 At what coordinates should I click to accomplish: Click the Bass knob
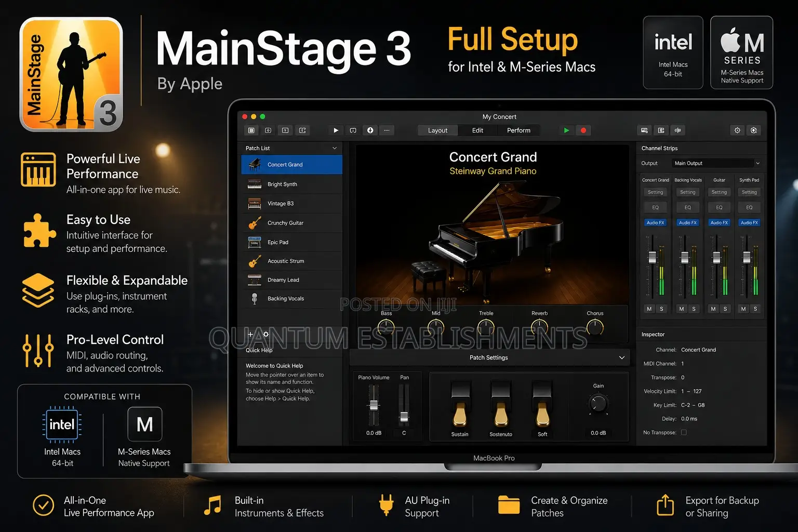tap(386, 327)
